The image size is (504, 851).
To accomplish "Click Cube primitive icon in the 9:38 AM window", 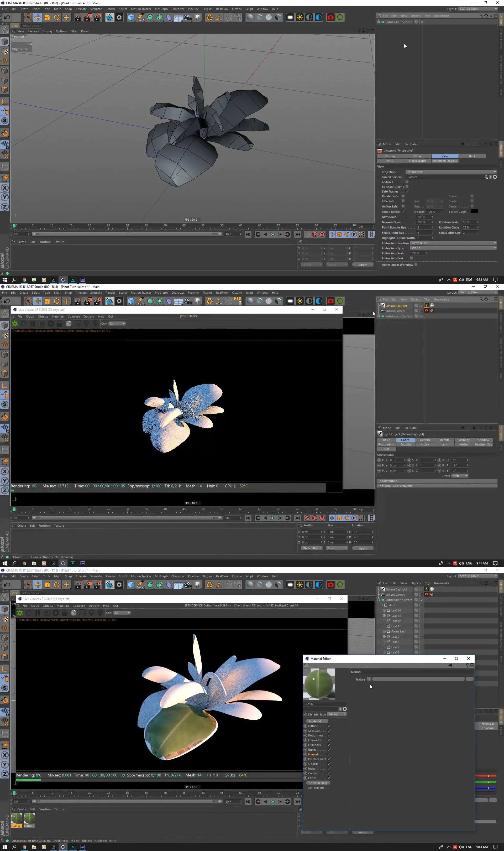I will (x=131, y=17).
